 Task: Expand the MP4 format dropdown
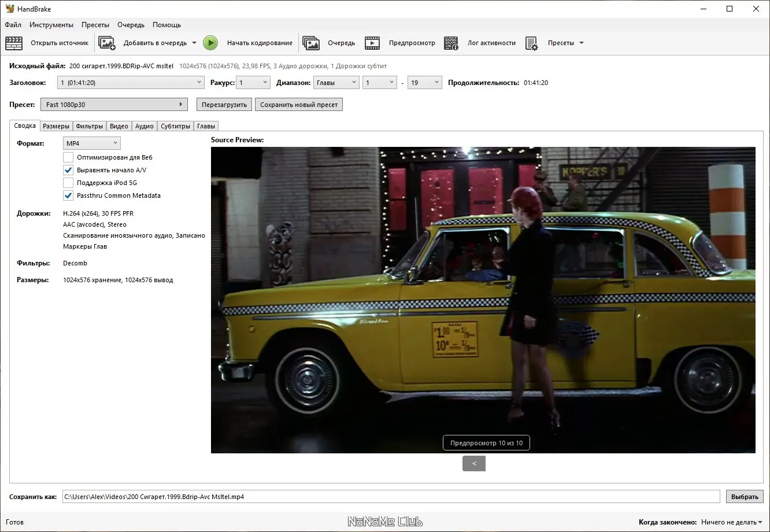coord(91,143)
